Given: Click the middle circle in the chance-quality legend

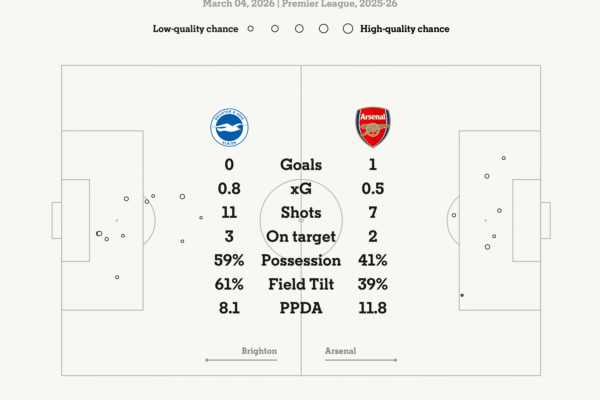Looking at the screenshot, I should (x=299, y=29).
